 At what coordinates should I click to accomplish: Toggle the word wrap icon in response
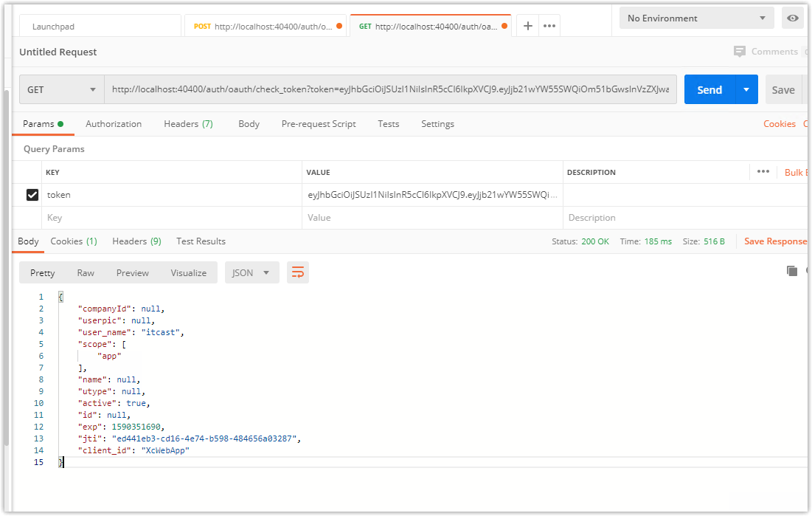(298, 272)
